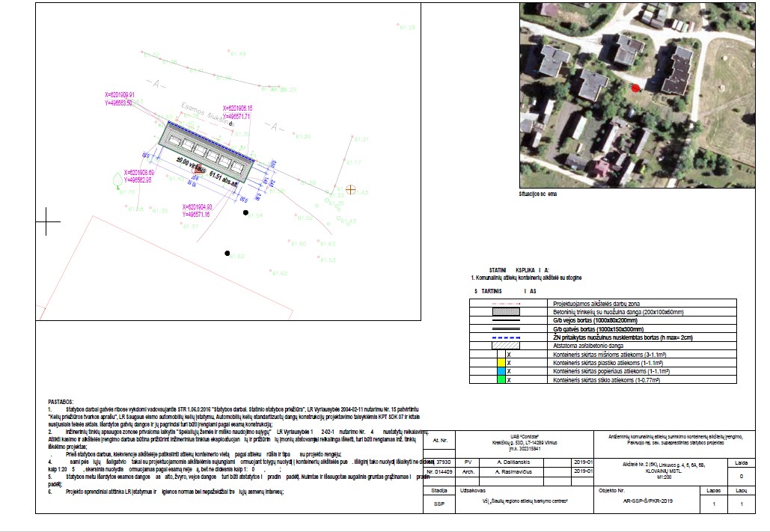This screenshot has width=770, height=532.
Task: Click the 'Užsakovas' label in the title block
Action: pyautogui.click(x=472, y=490)
